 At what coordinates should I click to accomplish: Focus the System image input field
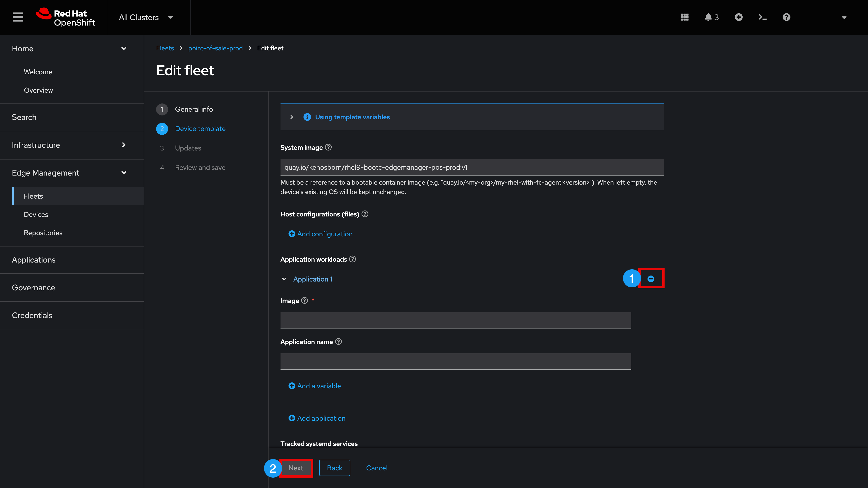coord(472,167)
